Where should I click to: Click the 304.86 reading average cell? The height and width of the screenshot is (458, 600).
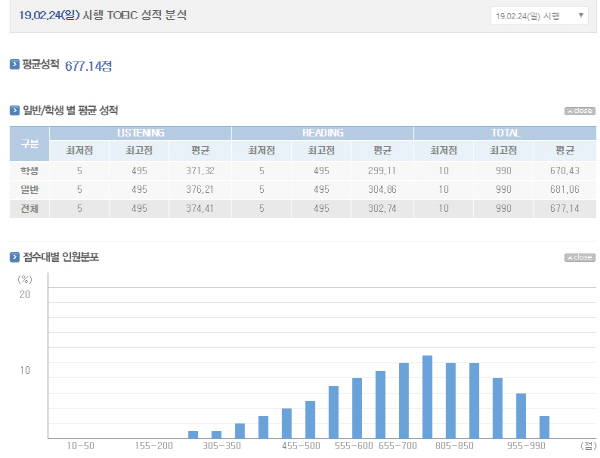382,189
